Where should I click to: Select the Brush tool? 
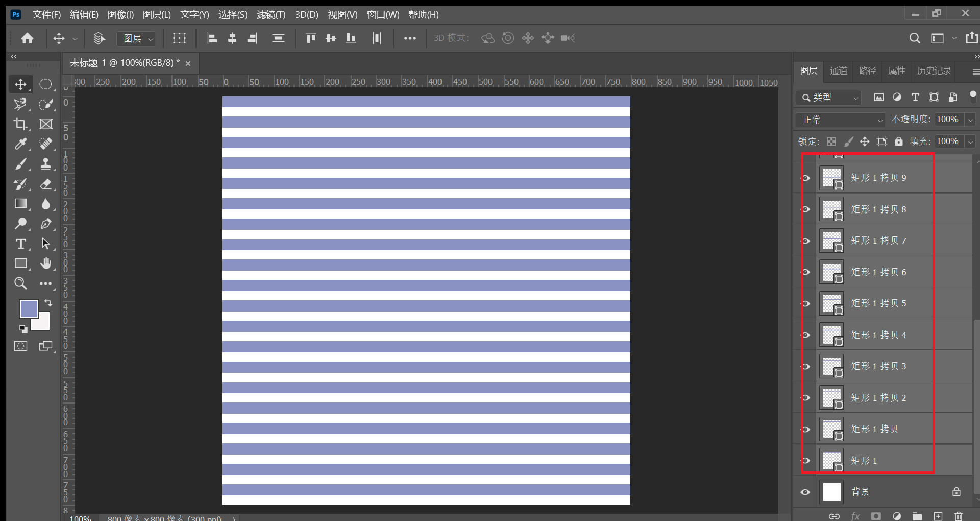pos(21,164)
